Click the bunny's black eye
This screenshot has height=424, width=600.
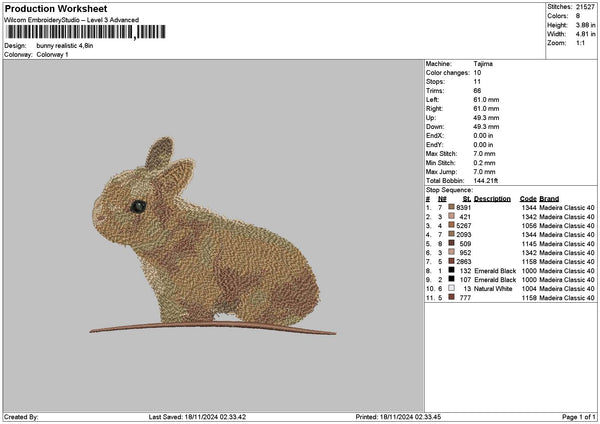(x=139, y=206)
